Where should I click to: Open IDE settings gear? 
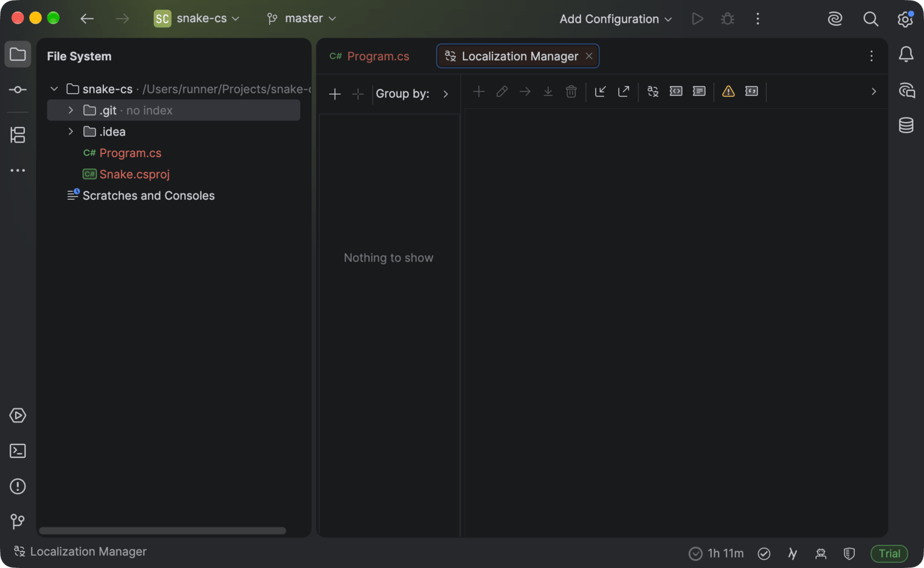(905, 19)
